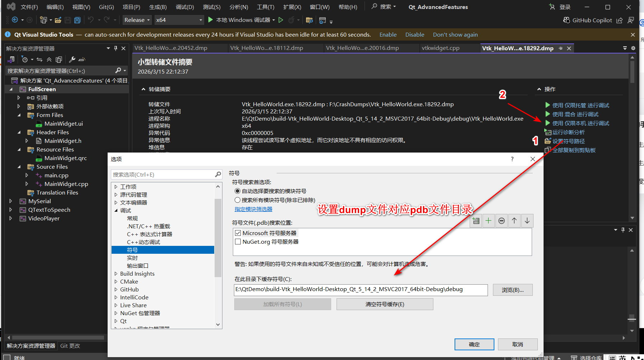
Task: Click Collapse All icon in Solution Explorer
Action: point(49,59)
